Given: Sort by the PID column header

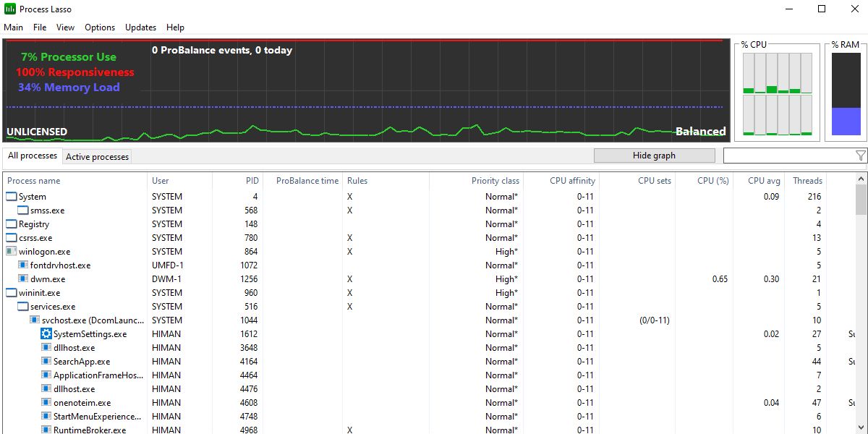Looking at the screenshot, I should pos(237,181).
